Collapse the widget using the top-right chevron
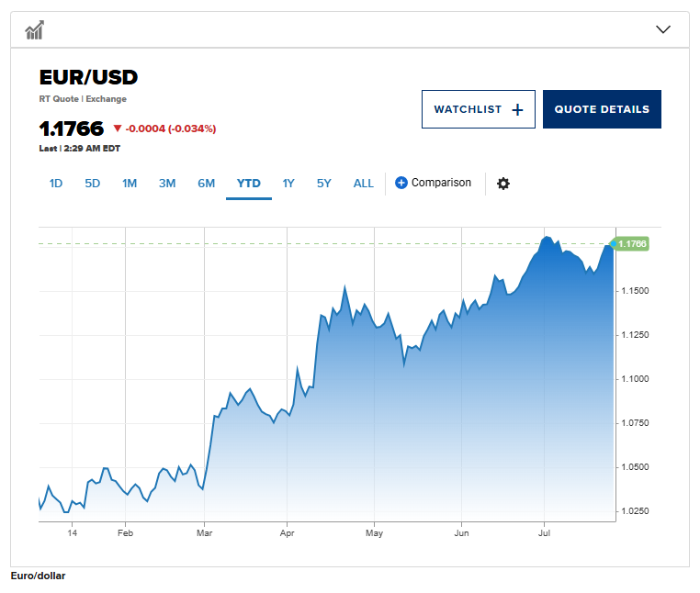Image resolution: width=700 pixels, height=593 pixels. click(663, 29)
